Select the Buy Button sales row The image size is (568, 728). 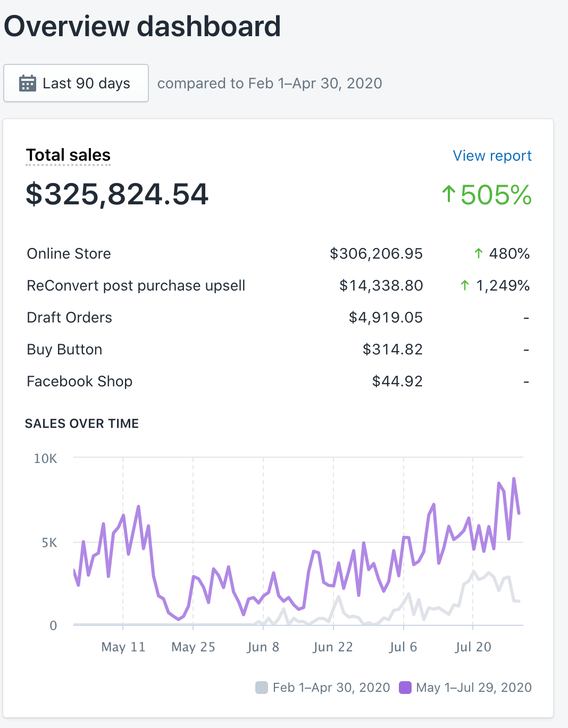tap(278, 349)
